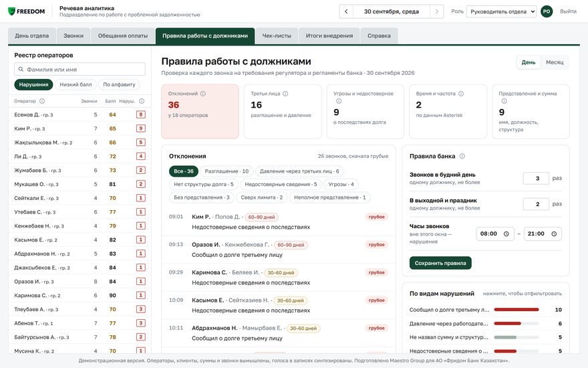Click violation badge for Мукашев О.
Image resolution: width=588 pixels, height=368 pixels.
pyautogui.click(x=140, y=184)
